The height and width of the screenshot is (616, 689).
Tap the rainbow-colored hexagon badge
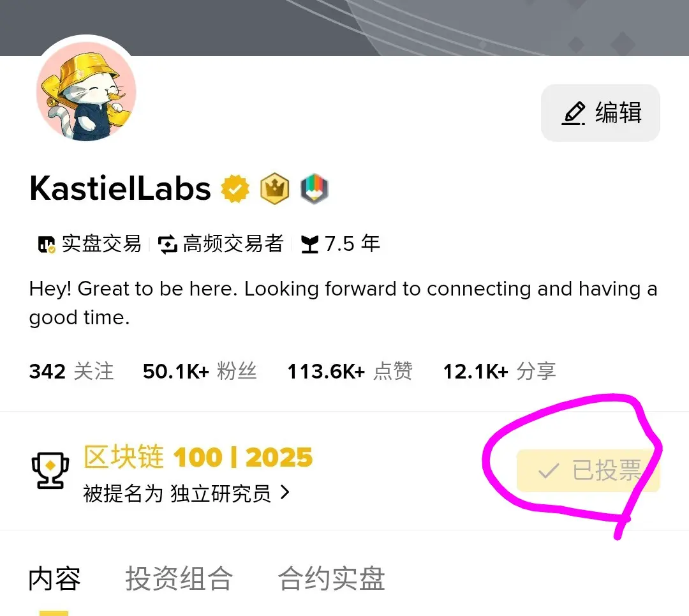pyautogui.click(x=314, y=189)
